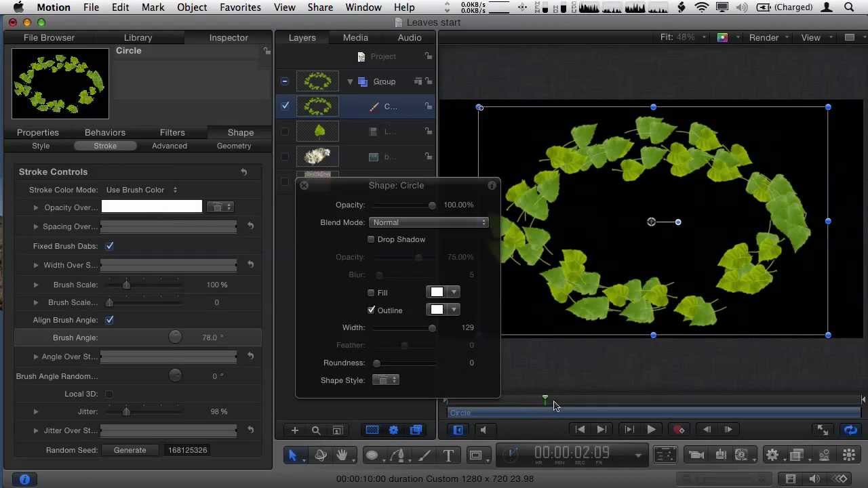Show the Keyframe Editor at bottom right

(840, 479)
